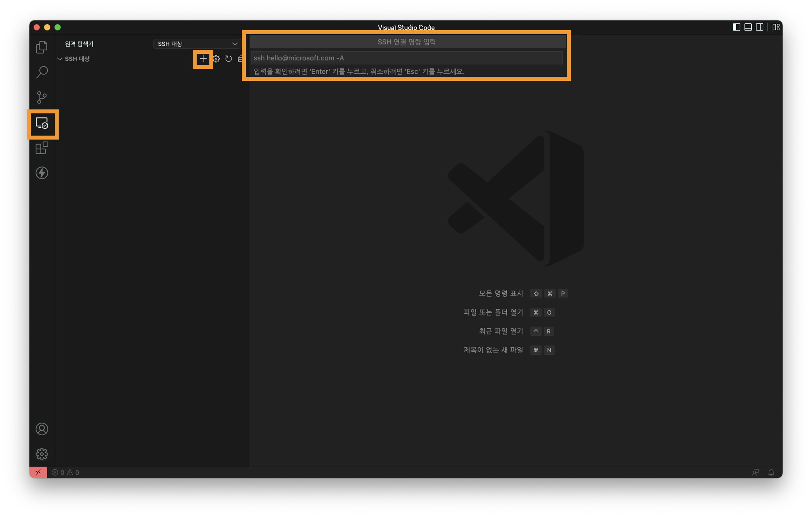
Task: Toggle the bottom panel layout button
Action: tap(748, 27)
